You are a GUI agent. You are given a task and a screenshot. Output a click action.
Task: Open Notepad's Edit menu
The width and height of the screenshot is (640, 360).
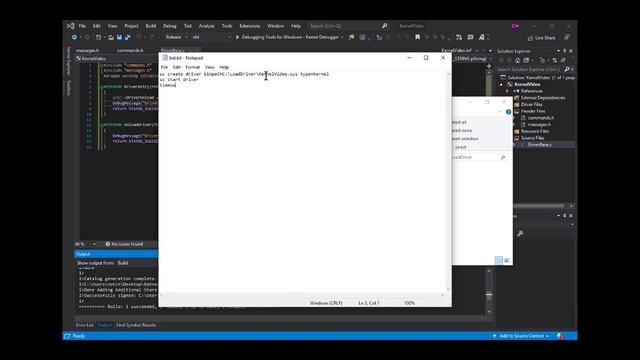click(x=176, y=67)
